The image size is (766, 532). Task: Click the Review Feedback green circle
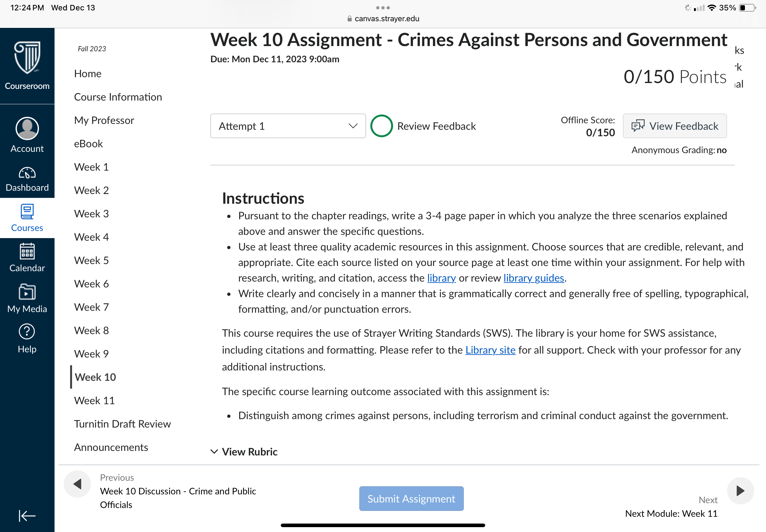click(x=381, y=126)
